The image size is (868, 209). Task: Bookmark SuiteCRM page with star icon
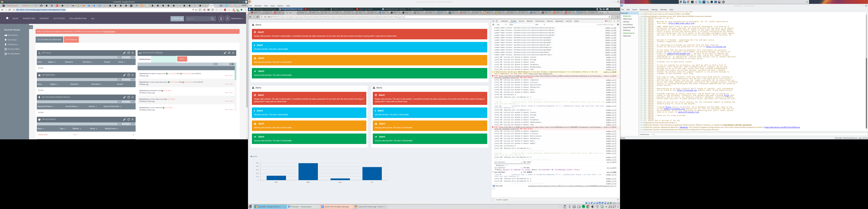coord(196,10)
